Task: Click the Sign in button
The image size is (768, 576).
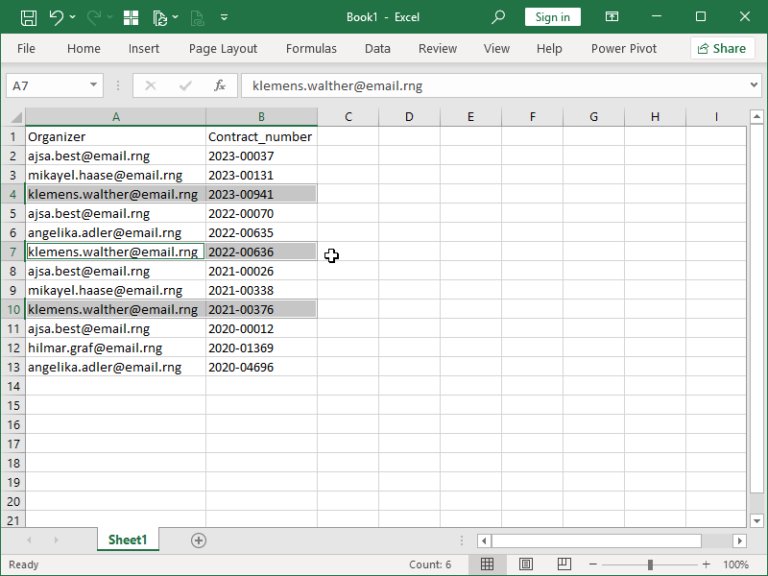Action: [x=552, y=17]
